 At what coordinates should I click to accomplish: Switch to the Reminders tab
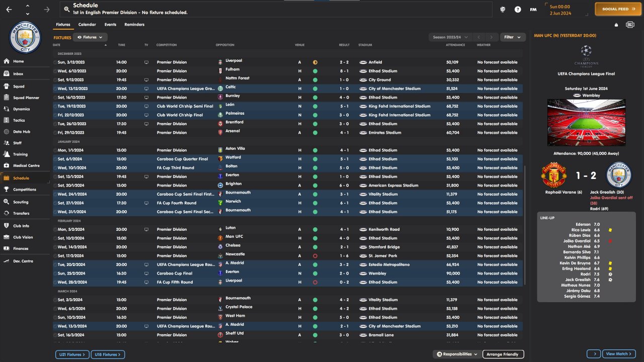(134, 25)
